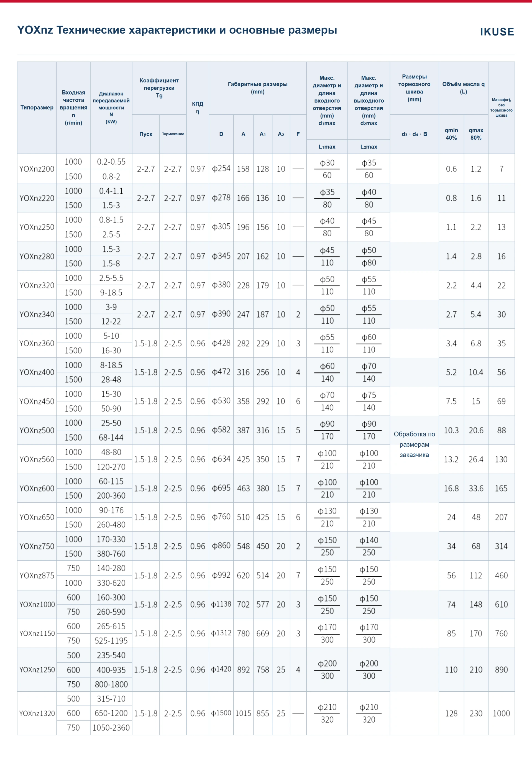Click the qmin 40% sub-header
This screenshot has width=532, height=762.
tap(451, 134)
